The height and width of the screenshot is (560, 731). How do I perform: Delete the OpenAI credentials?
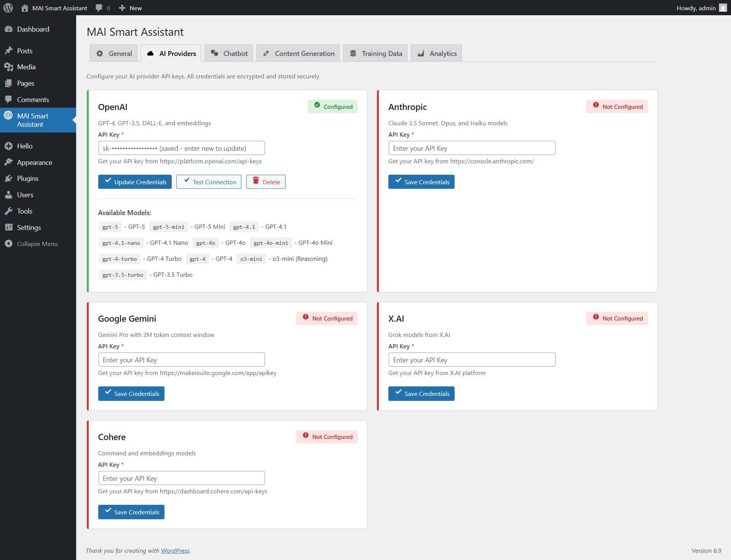tap(266, 182)
